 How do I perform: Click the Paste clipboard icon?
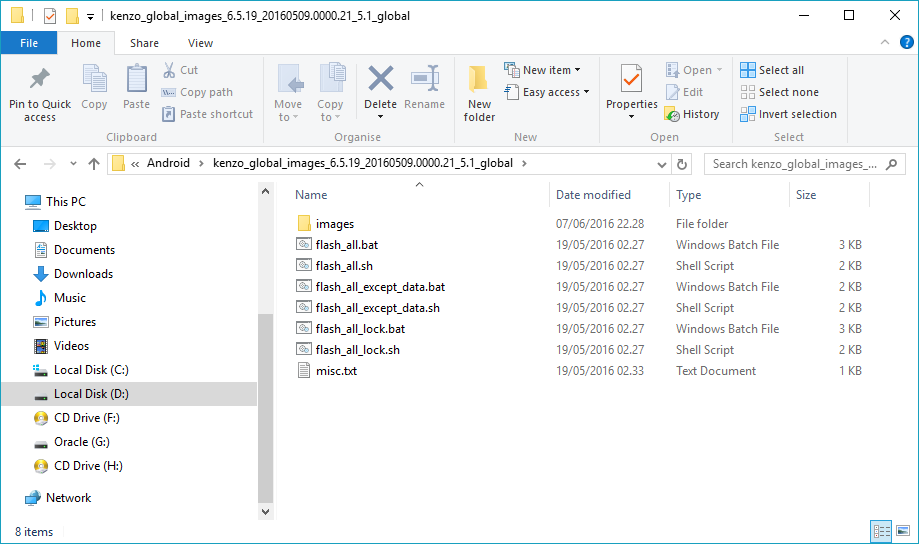pos(137,79)
